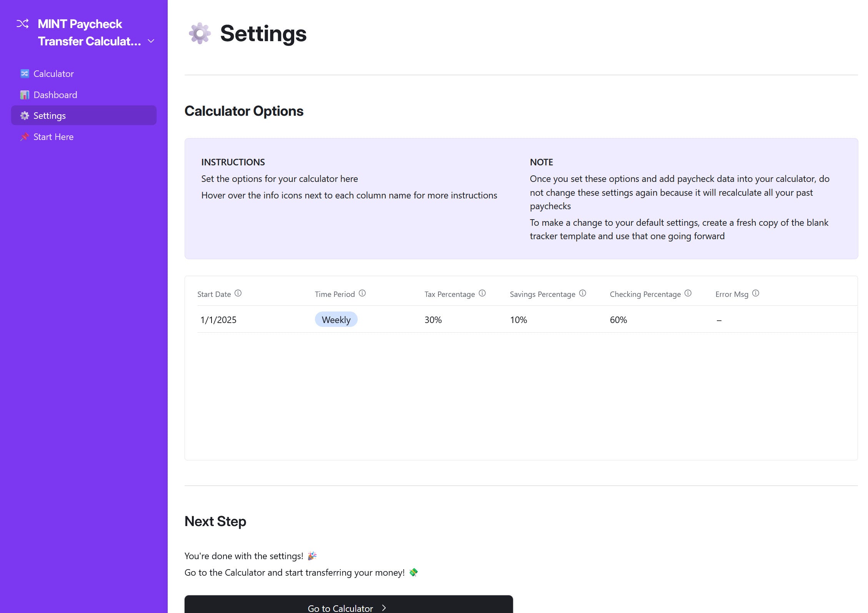868x613 pixels.
Task: Edit the 60% checking percentage cell
Action: pyautogui.click(x=618, y=320)
